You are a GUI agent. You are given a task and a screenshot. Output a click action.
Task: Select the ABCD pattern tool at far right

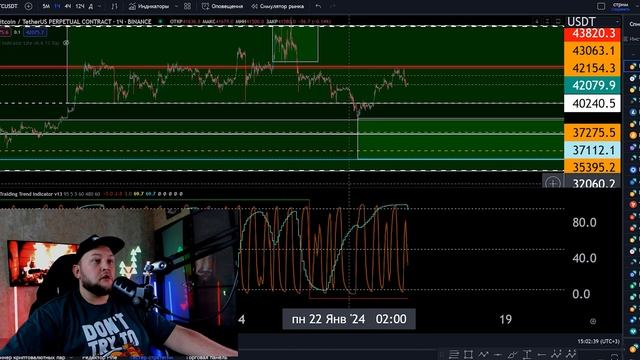[x=571, y=354]
